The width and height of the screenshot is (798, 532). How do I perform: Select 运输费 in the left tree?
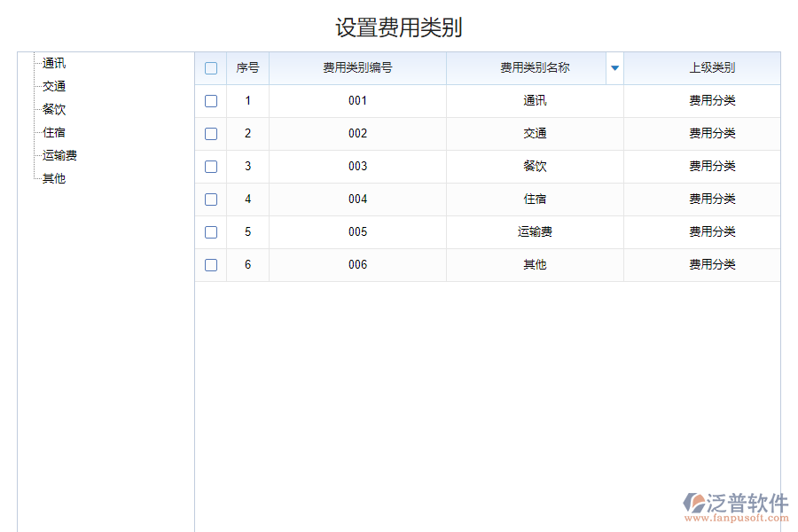59,155
